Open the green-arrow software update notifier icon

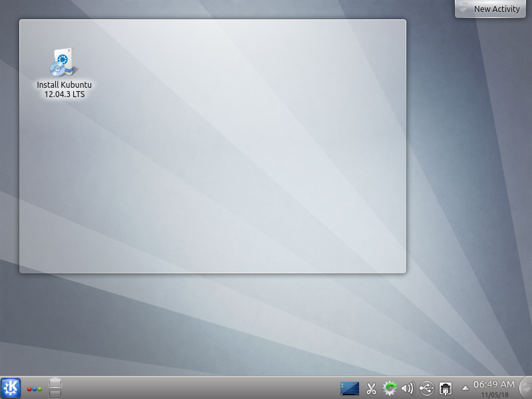tap(390, 388)
